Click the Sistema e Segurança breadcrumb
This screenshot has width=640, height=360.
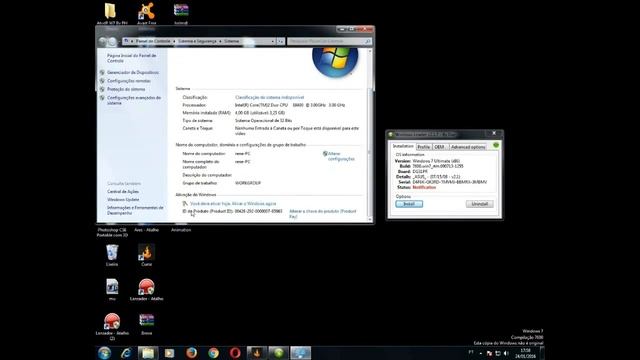point(198,41)
